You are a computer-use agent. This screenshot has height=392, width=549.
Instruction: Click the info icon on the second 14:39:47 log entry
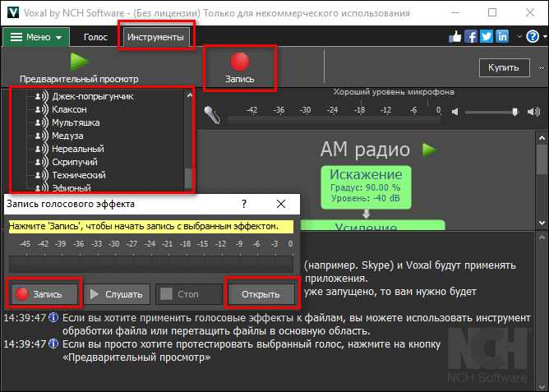(x=53, y=344)
